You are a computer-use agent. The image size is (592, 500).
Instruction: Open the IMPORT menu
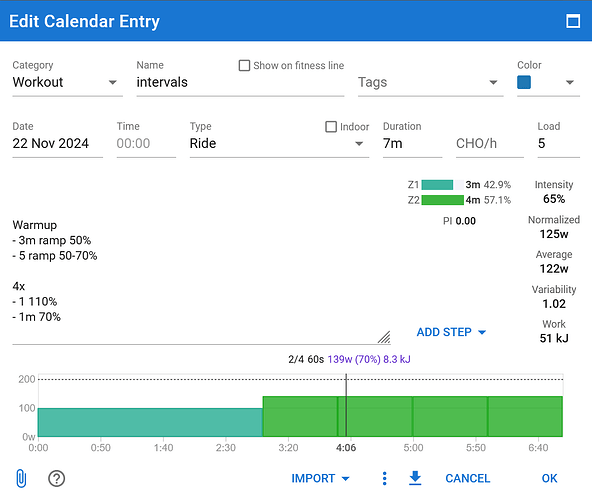(320, 478)
